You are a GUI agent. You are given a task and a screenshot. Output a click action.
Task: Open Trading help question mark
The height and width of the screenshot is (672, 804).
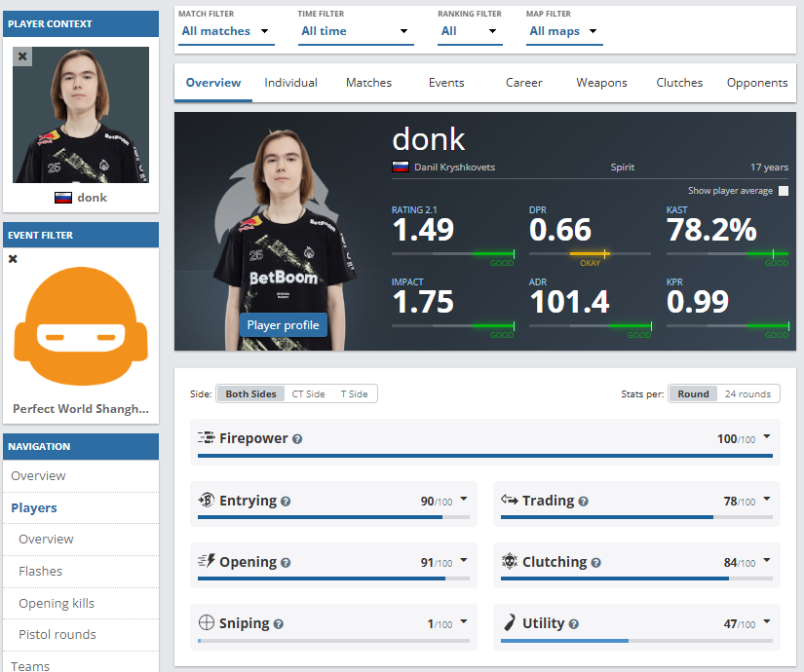click(583, 502)
